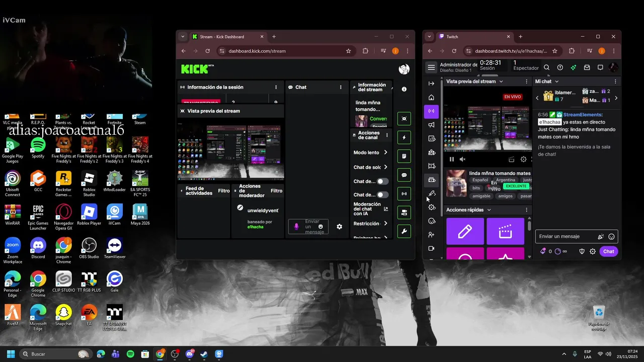The image size is (644, 362).
Task: Click the shield moderation icon in Twitch chat
Action: click(582, 251)
